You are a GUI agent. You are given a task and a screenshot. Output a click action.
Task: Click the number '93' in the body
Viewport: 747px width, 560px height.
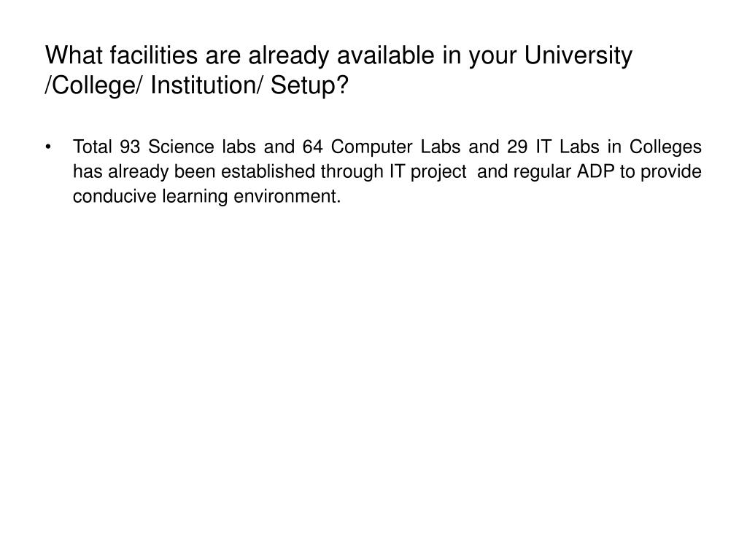[130, 147]
